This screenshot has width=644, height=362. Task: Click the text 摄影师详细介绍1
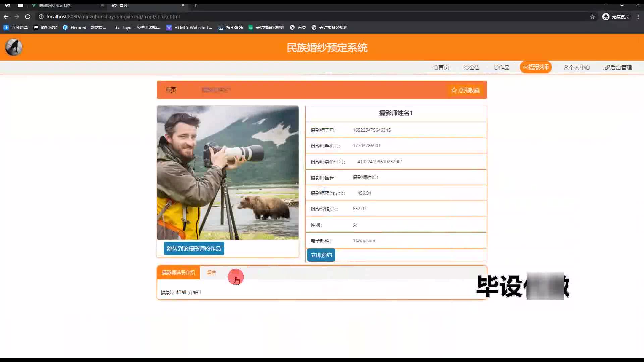coord(181,292)
